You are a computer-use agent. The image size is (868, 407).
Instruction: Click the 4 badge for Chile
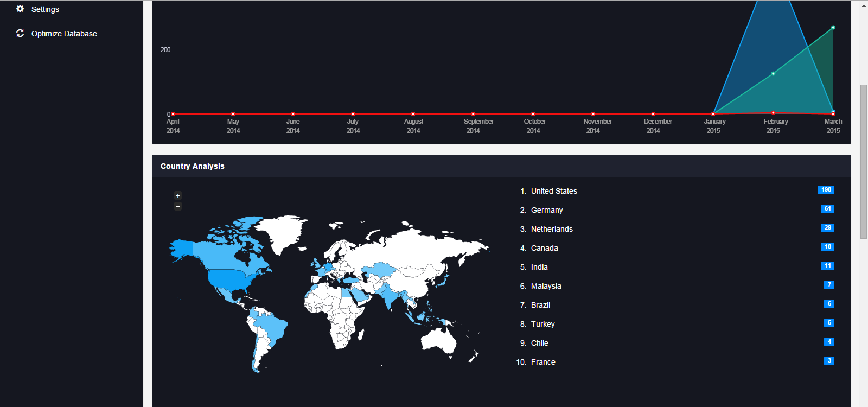(x=829, y=342)
